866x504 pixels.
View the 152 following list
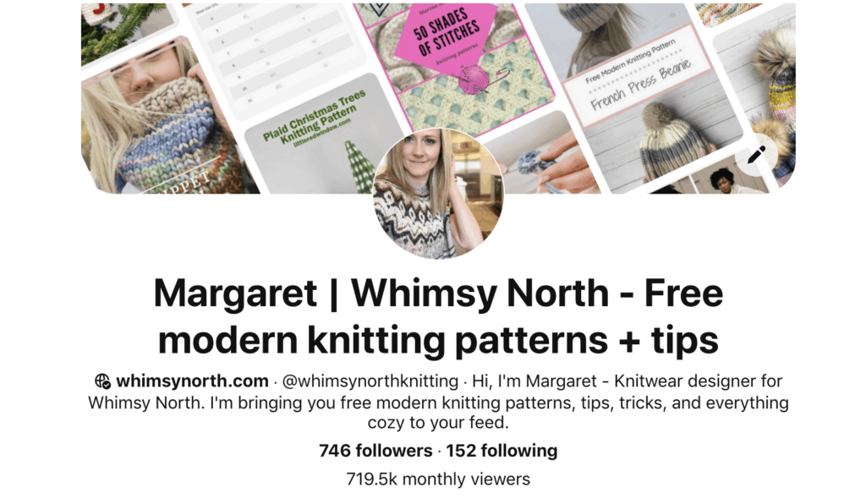502,451
